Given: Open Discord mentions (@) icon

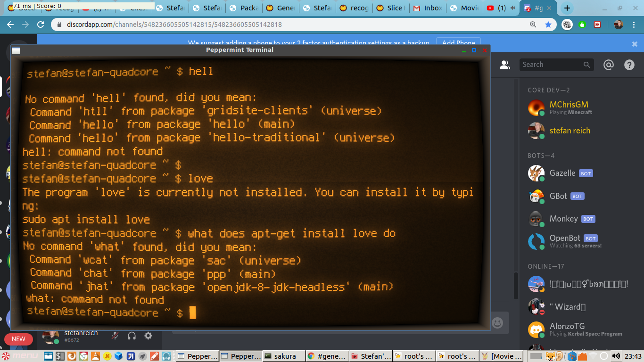Looking at the screenshot, I should click(608, 65).
